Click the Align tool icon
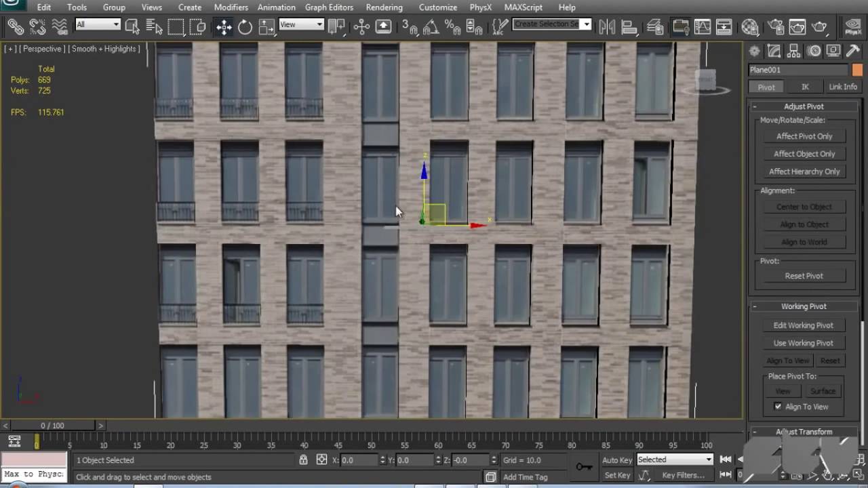Viewport: 868px width, 488px height. [x=629, y=26]
